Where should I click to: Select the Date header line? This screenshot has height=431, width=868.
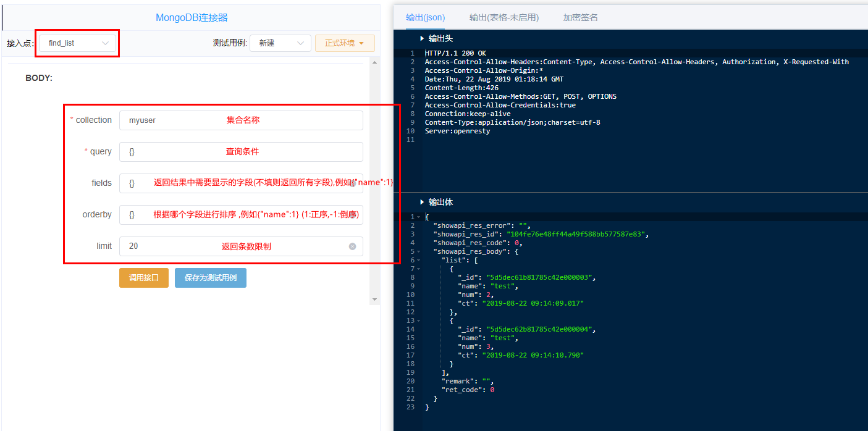click(x=494, y=79)
